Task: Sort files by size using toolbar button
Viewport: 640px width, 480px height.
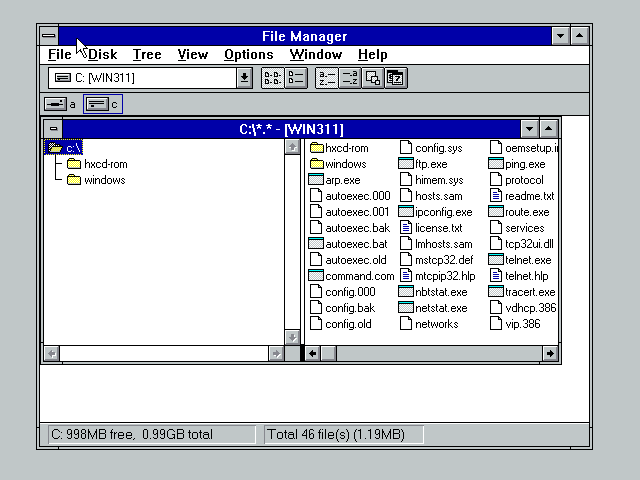Action: tap(373, 78)
